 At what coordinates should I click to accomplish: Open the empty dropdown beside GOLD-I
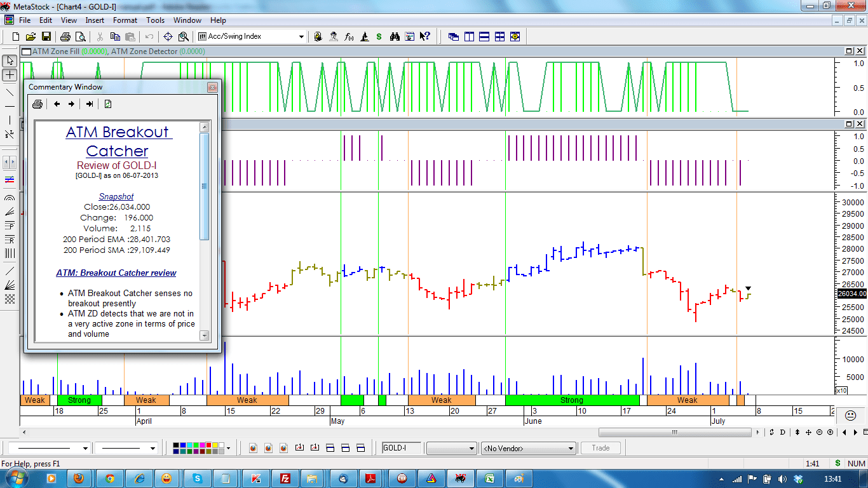pos(451,448)
